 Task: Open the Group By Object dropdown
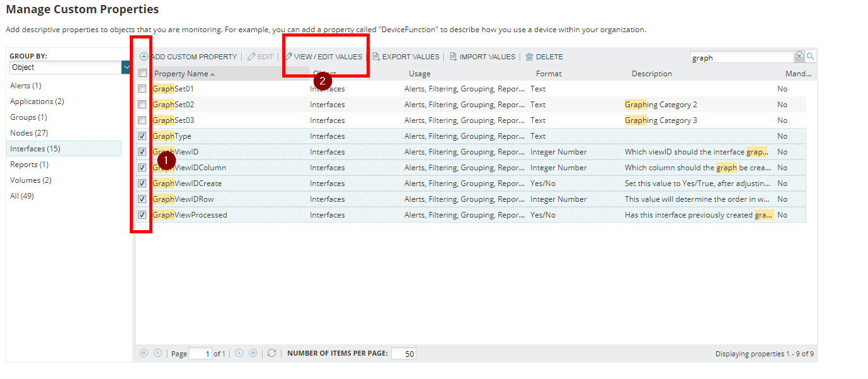pos(126,67)
